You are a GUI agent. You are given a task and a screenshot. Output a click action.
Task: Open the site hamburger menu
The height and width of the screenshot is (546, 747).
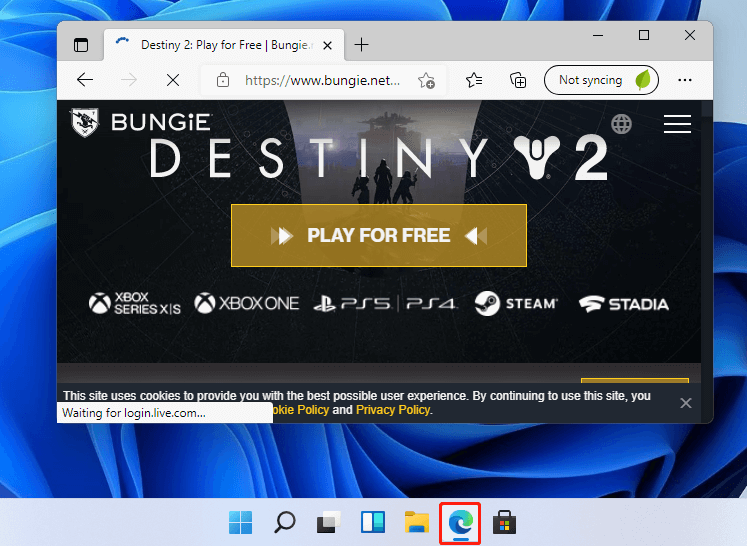click(x=677, y=124)
